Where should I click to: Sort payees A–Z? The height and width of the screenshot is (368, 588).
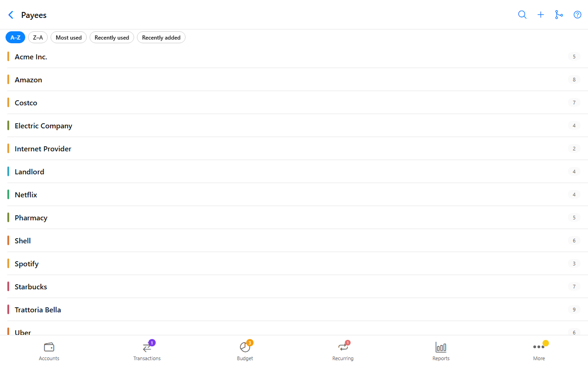pos(15,38)
